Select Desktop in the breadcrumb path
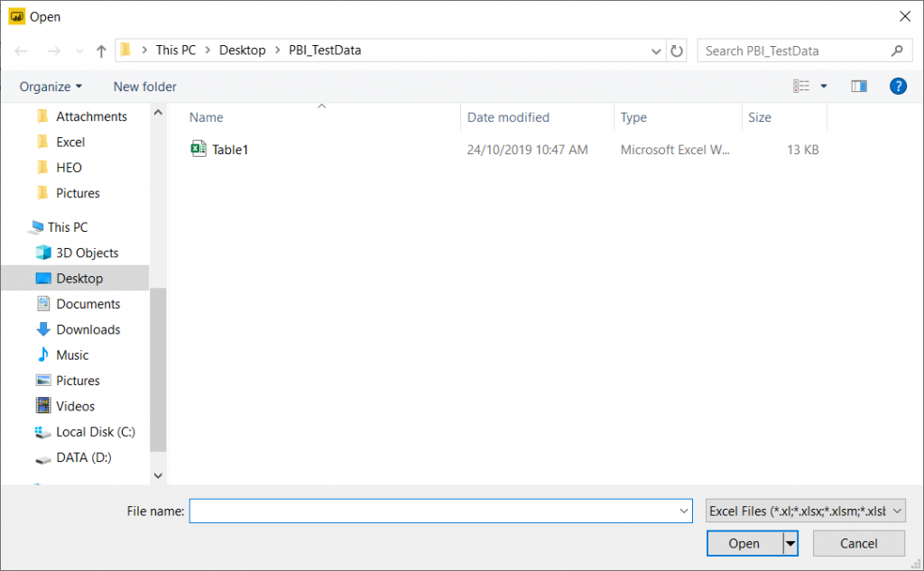 [242, 50]
